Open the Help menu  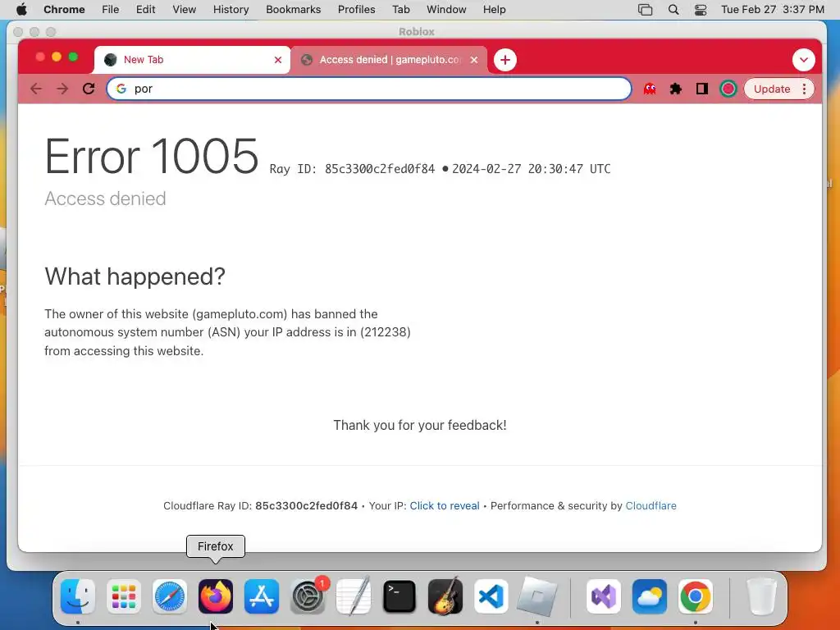494,10
